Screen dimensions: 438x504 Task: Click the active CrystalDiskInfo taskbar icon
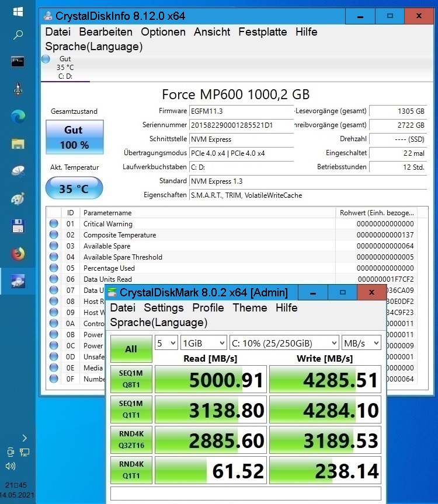click(x=18, y=281)
